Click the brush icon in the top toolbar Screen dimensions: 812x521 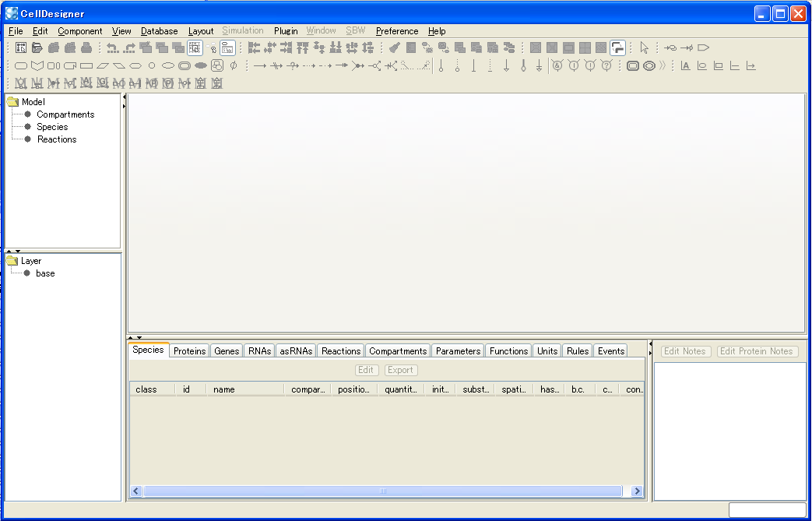(x=395, y=48)
